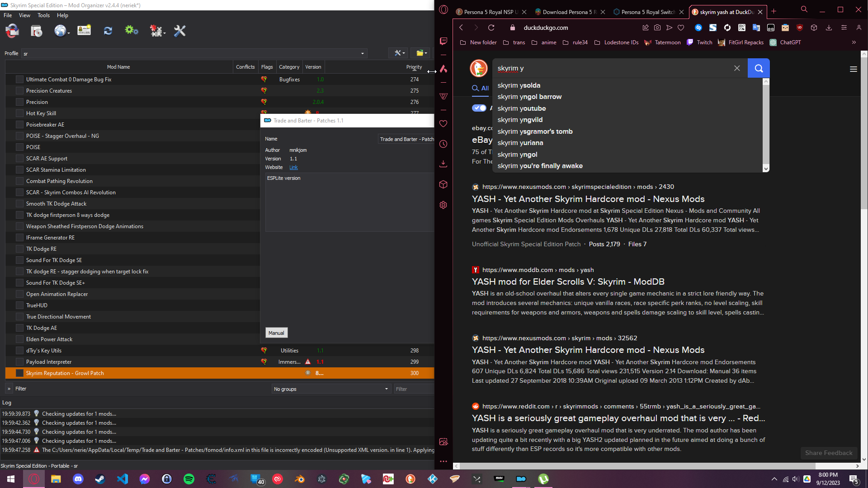
Task: Expand the open folder dropdown
Action: (x=421, y=53)
